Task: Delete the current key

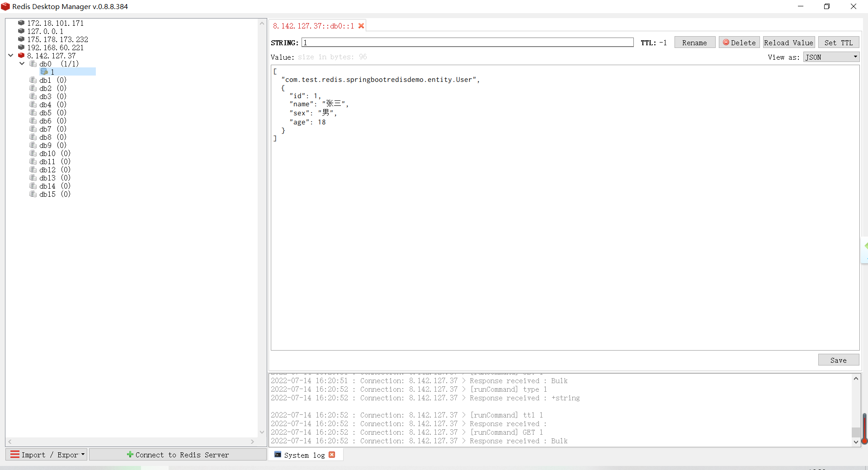Action: click(x=739, y=43)
